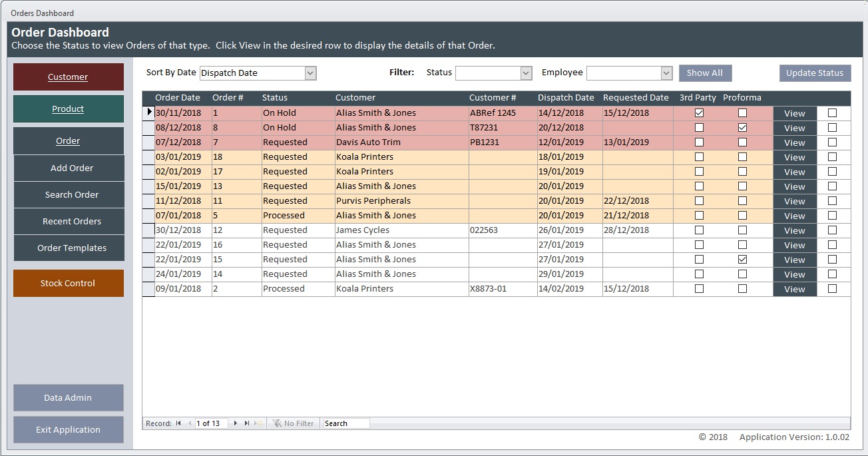Click the No Filter funnel icon
The height and width of the screenshot is (456, 868).
277,423
